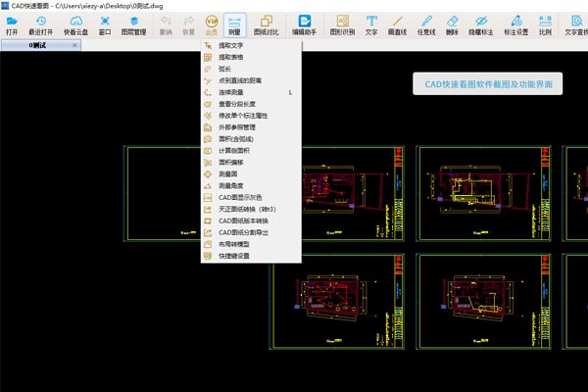Choose 提取文字 from the menu
The image size is (588, 392).
231,45
